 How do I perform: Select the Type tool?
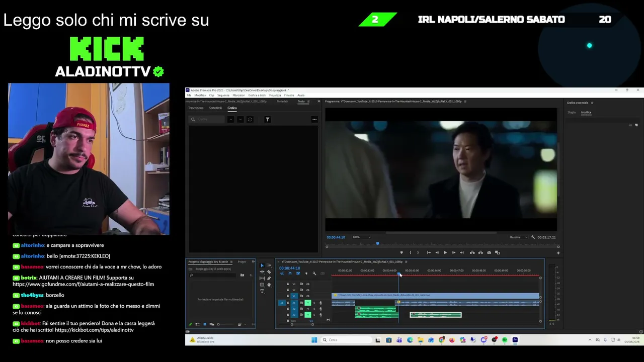click(262, 291)
